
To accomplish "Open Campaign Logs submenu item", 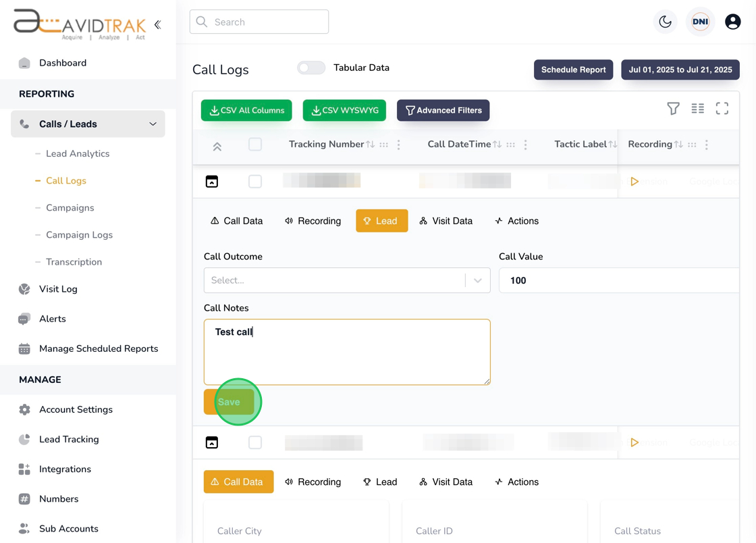I will (79, 235).
